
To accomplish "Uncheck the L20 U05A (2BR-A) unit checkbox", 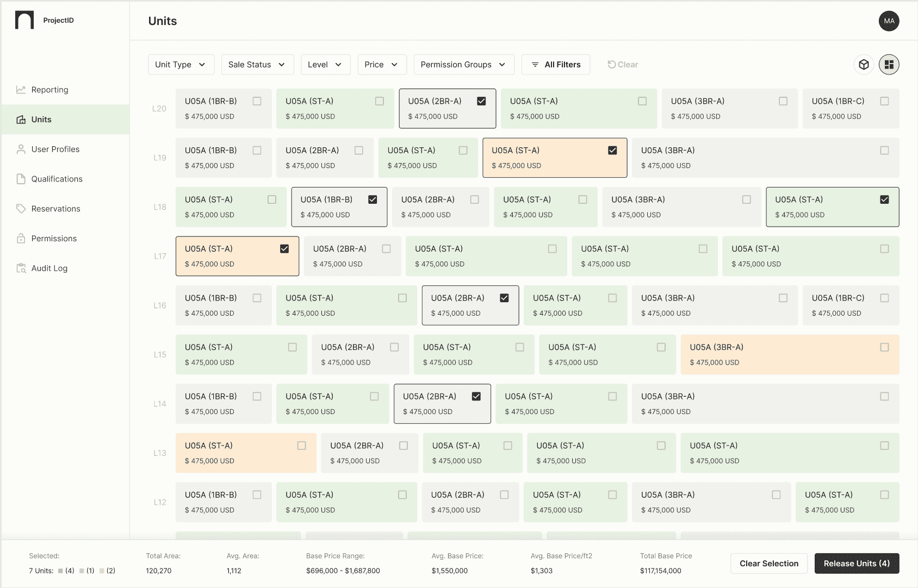I will click(x=481, y=101).
